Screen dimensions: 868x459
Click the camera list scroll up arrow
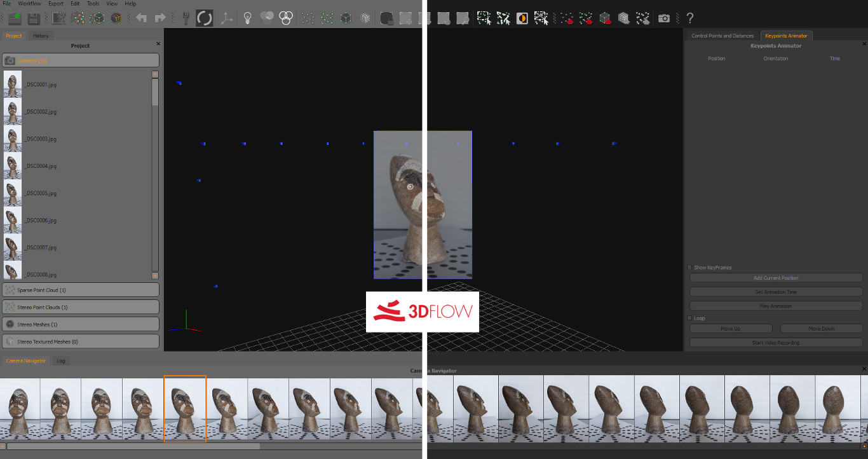155,74
